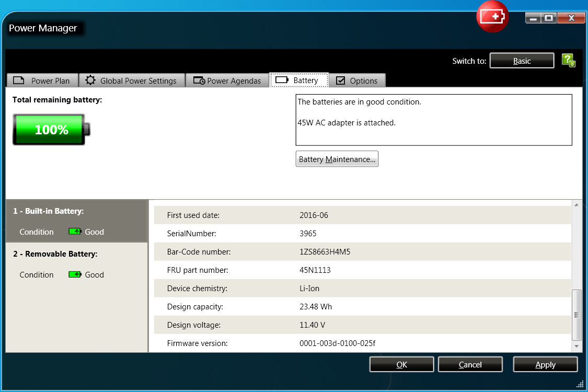Open the green help question mark icon

569,61
